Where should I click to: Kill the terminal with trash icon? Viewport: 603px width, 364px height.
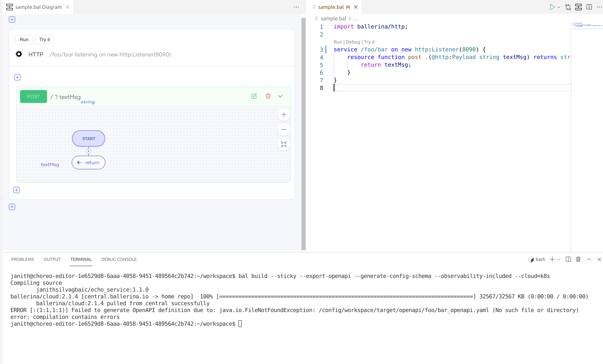point(578,259)
